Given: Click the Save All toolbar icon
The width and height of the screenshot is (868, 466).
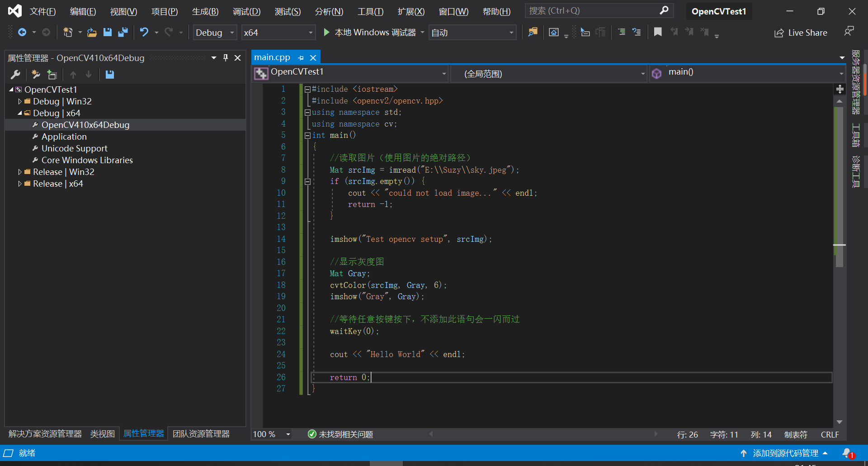Looking at the screenshot, I should point(123,32).
